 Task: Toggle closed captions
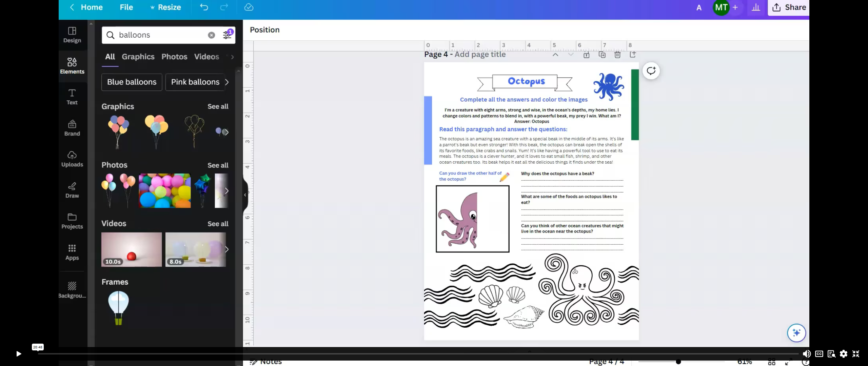tap(819, 354)
